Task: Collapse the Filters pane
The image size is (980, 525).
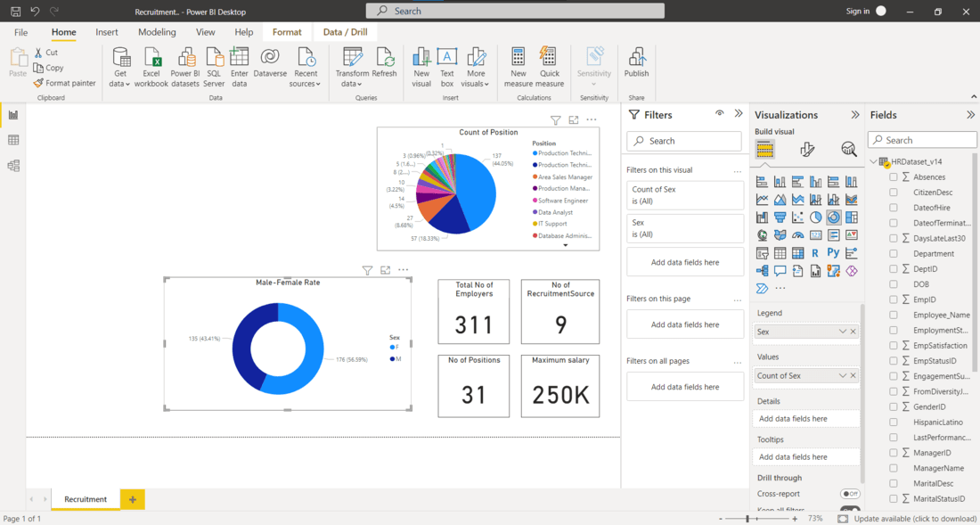Action: [x=739, y=114]
